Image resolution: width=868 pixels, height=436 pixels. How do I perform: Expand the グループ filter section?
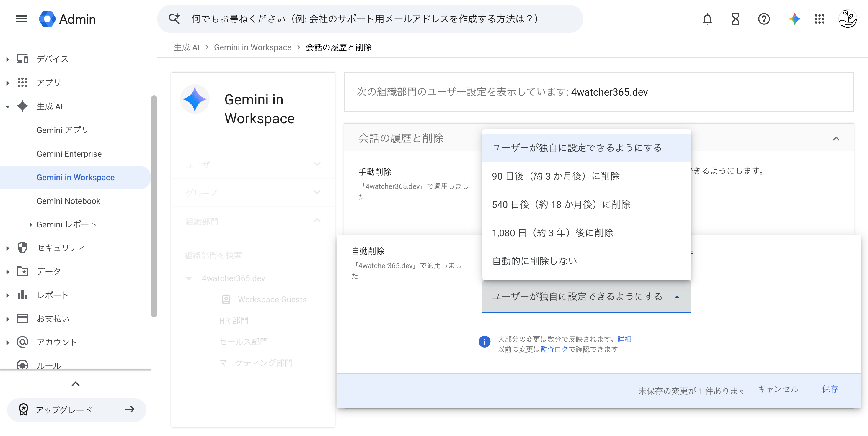[317, 192]
